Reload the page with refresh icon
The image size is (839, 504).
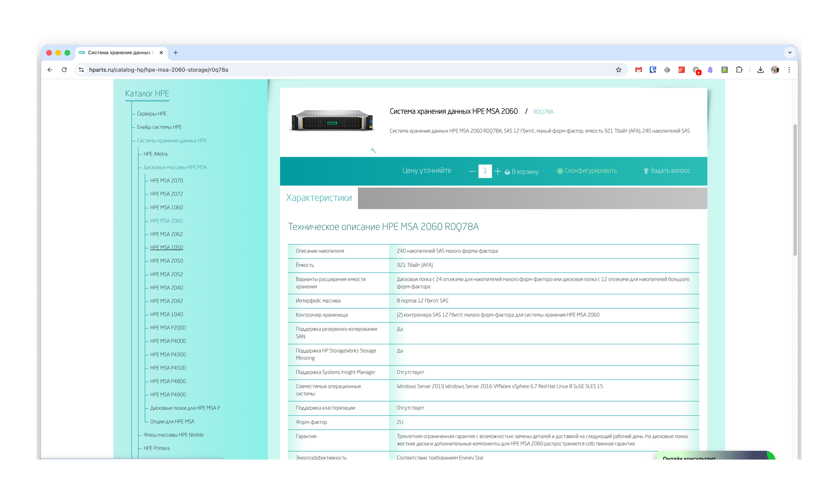click(64, 70)
